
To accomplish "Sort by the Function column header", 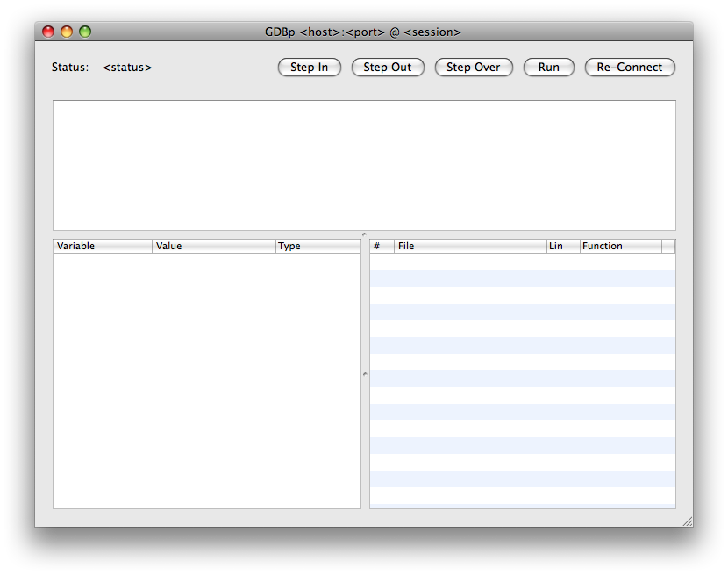I will tap(621, 246).
